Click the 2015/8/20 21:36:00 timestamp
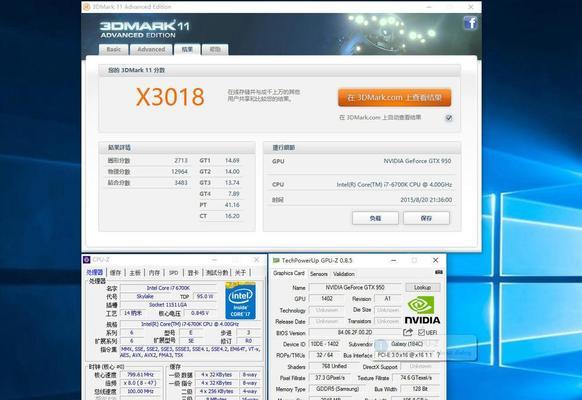 426,200
